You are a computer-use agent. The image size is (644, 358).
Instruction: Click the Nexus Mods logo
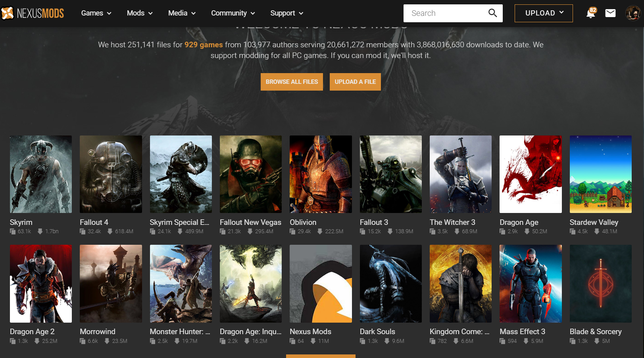tap(32, 13)
